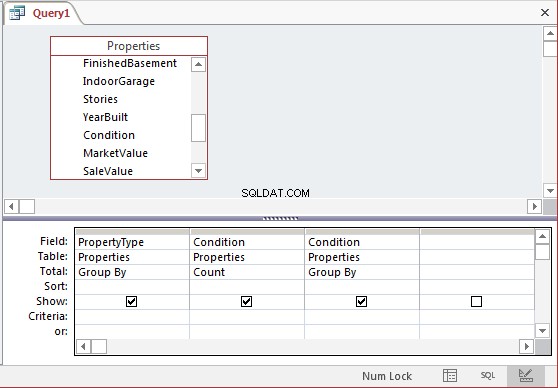The width and height of the screenshot is (558, 388).
Task: Click Num Lock indicator in status bar
Action: 387,376
